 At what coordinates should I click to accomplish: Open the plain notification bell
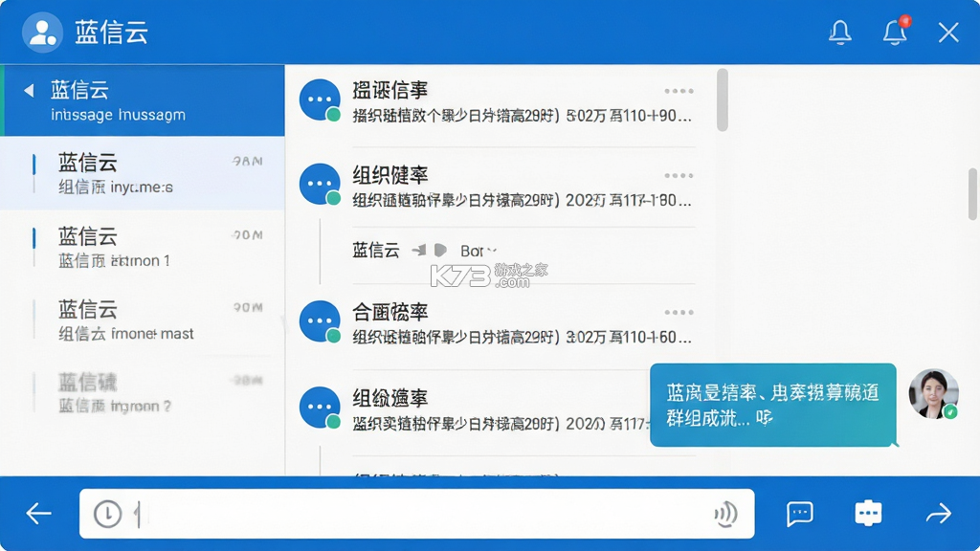click(840, 32)
